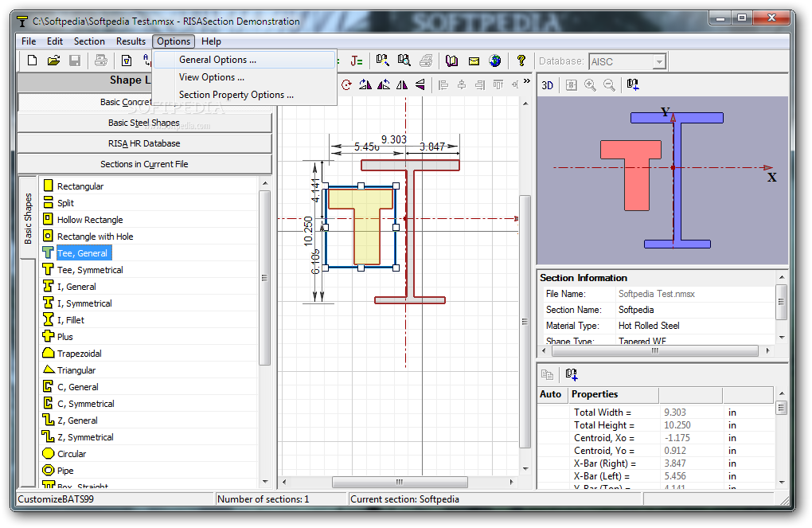Click the align right edges icon
The width and height of the screenshot is (812, 528).
pyautogui.click(x=480, y=84)
